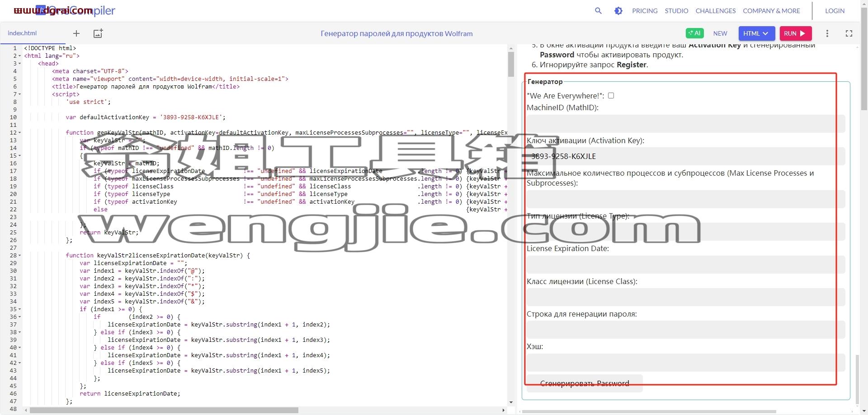Viewport: 868px width, 415px height.
Task: Focus the License Class input field
Action: click(x=686, y=297)
